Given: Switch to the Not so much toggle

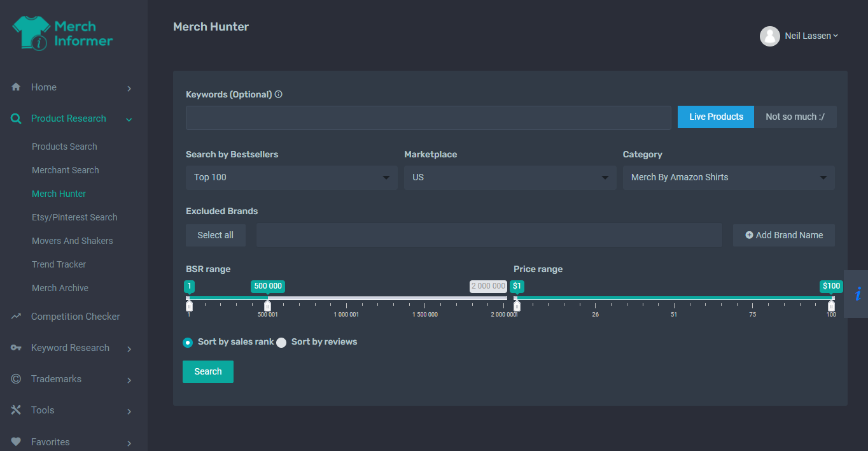Looking at the screenshot, I should (795, 117).
